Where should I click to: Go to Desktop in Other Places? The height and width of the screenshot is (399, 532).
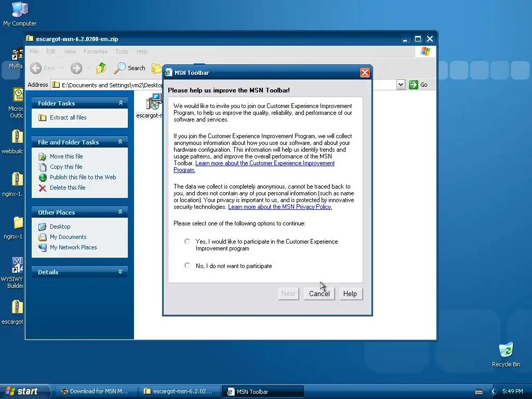tap(60, 227)
